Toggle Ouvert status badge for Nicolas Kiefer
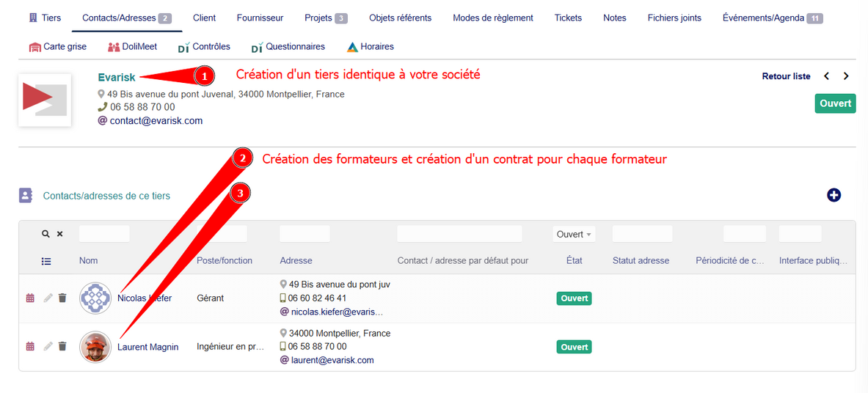Viewport: 868px width, 393px height. [x=575, y=298]
